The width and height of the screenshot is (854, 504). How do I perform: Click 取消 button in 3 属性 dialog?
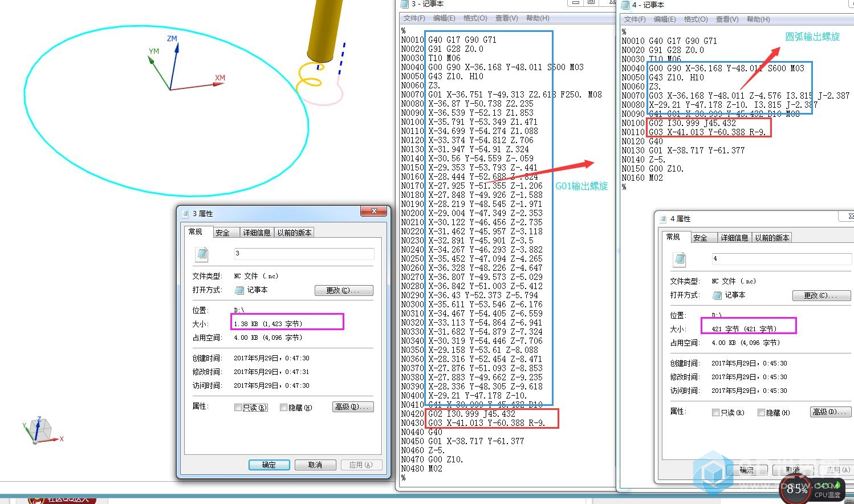click(315, 465)
